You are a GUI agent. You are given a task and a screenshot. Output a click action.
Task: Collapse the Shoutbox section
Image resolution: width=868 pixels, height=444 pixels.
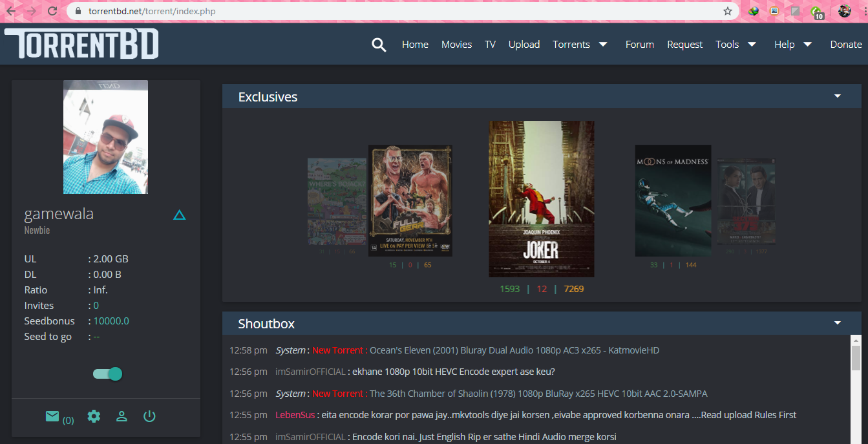pos(838,323)
